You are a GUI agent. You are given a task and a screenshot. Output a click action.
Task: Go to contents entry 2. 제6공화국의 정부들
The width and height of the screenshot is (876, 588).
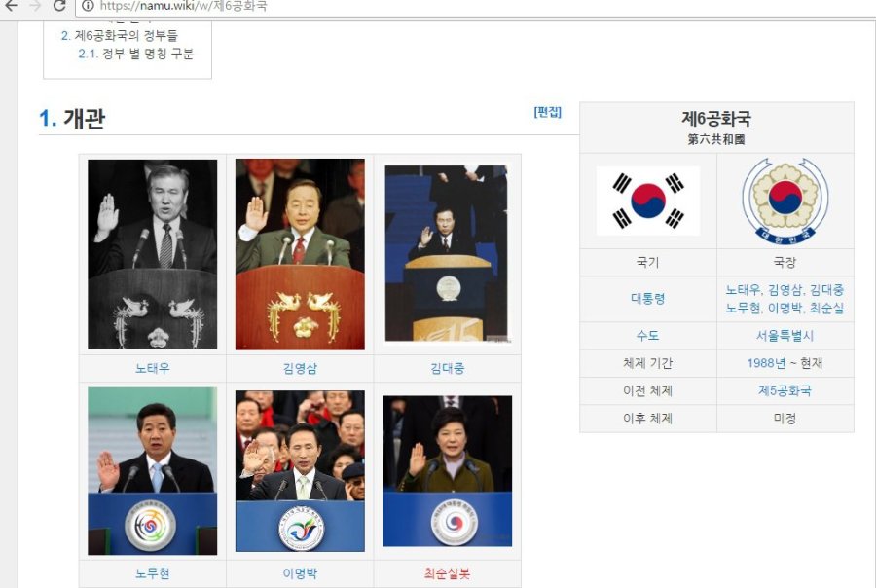coord(119,36)
